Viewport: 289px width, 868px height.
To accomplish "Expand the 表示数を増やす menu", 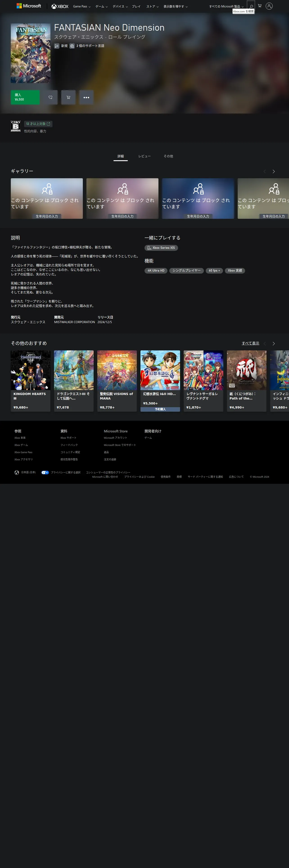I will tap(176, 6).
